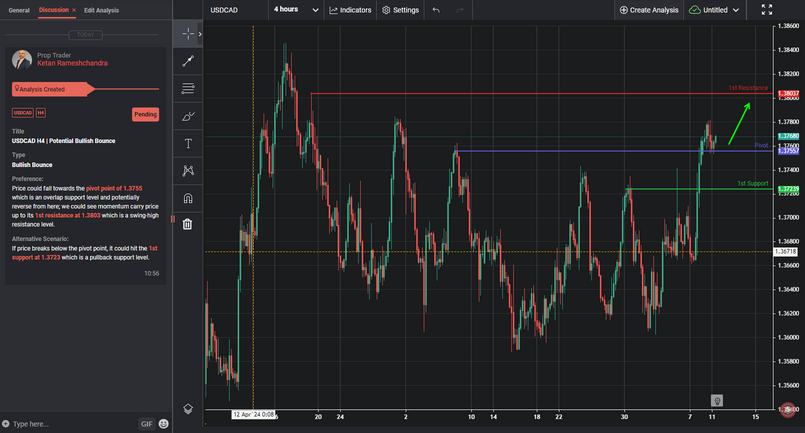Click Ketan Rameshchandra's name link
The width and height of the screenshot is (805, 433).
tap(72, 63)
